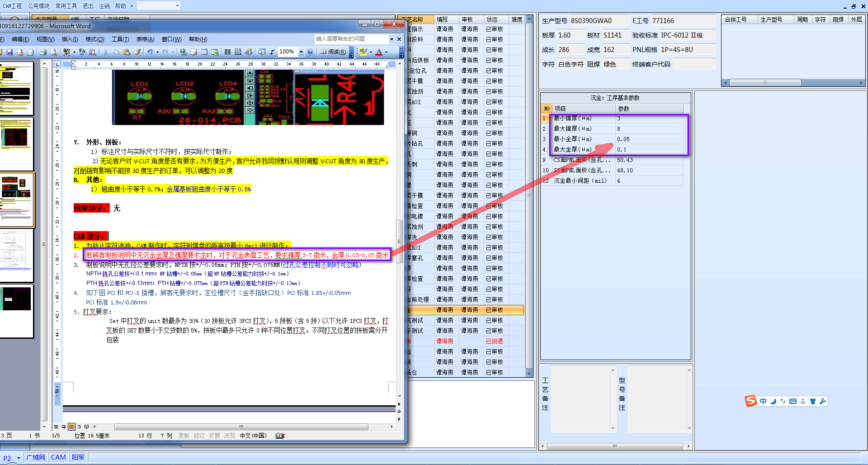The image size is (868, 465).
Task: Apply red font color swatch
Action: tap(379, 52)
